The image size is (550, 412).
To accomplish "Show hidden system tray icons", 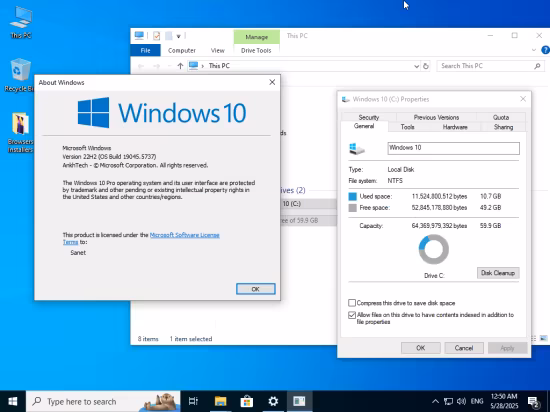I will click(x=435, y=401).
